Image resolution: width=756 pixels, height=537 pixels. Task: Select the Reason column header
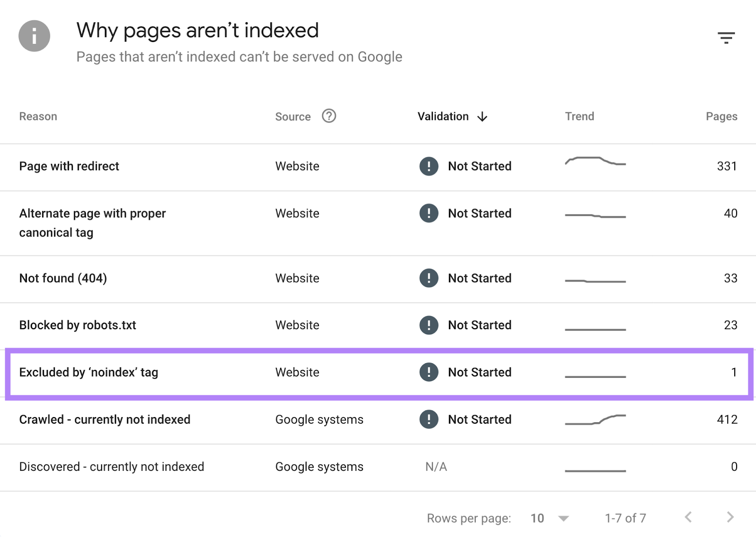coord(38,116)
